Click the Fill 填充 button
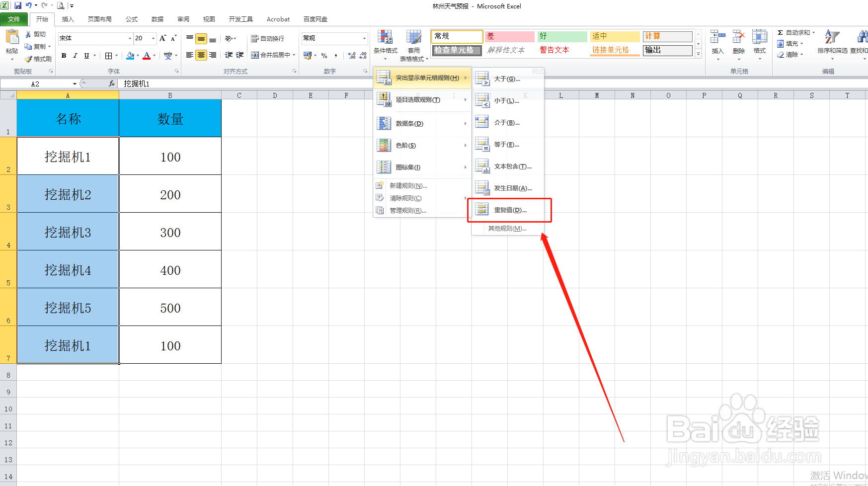Screen dimensions: 868x486 tap(790, 44)
